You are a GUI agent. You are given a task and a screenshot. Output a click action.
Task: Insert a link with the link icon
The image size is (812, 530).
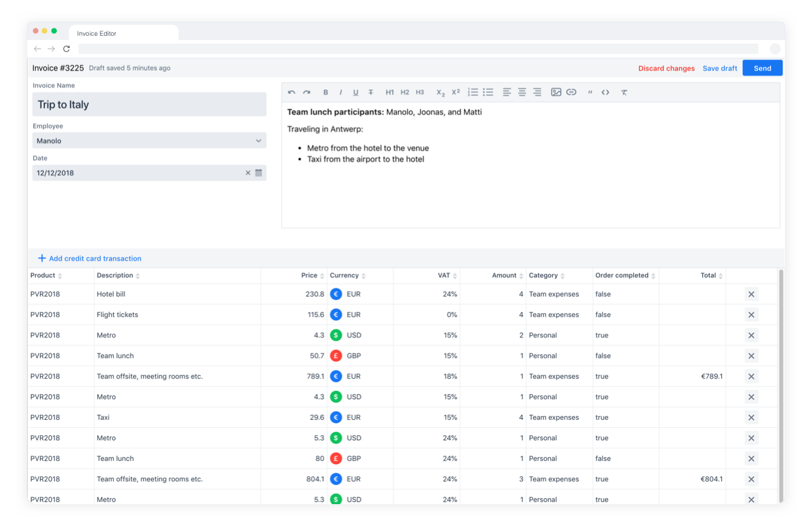[x=571, y=92]
